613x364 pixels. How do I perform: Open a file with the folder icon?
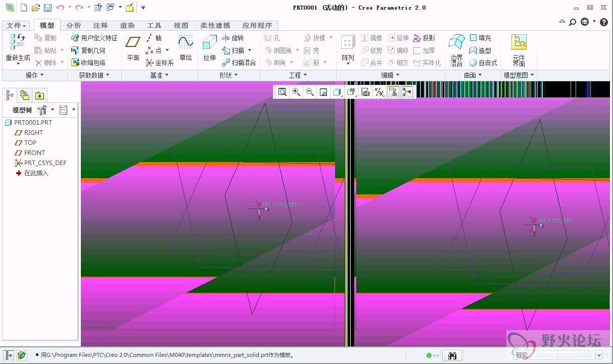(35, 8)
